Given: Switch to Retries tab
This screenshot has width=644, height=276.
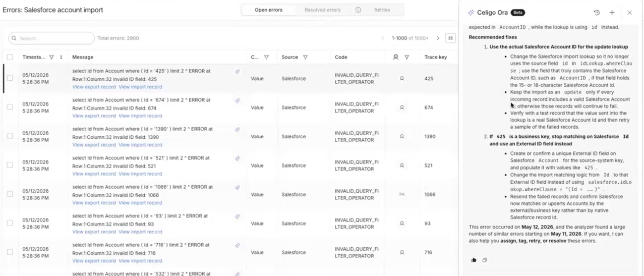Looking at the screenshot, I should [382, 10].
